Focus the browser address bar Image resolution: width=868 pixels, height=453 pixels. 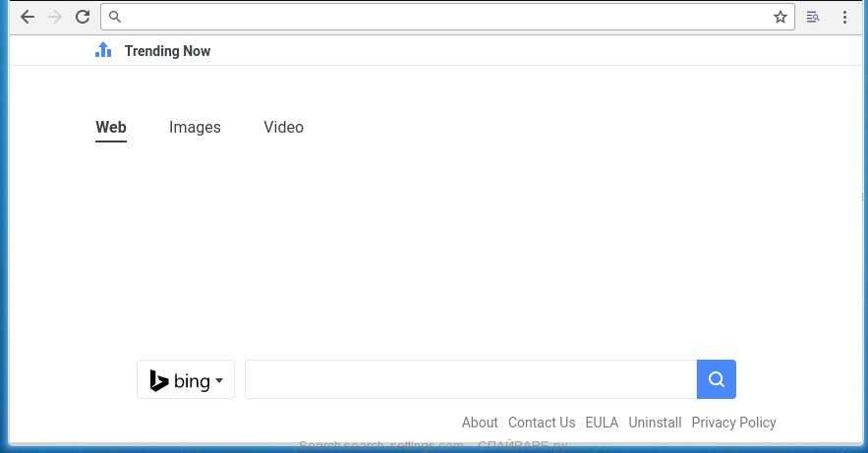point(447,17)
